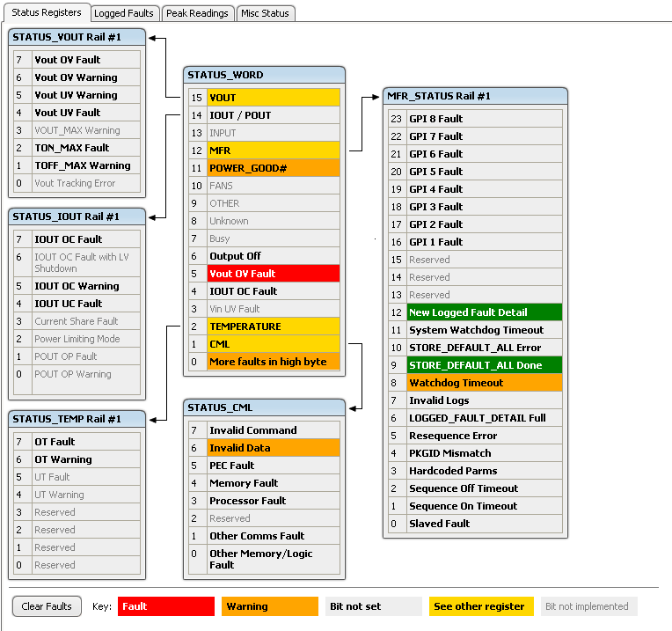Select the Invalid Data bit in STATUS_CML

pyautogui.click(x=273, y=448)
